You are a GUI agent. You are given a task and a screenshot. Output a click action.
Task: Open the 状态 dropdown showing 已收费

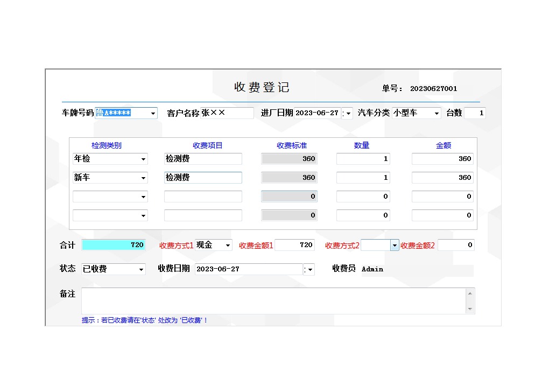141,269
